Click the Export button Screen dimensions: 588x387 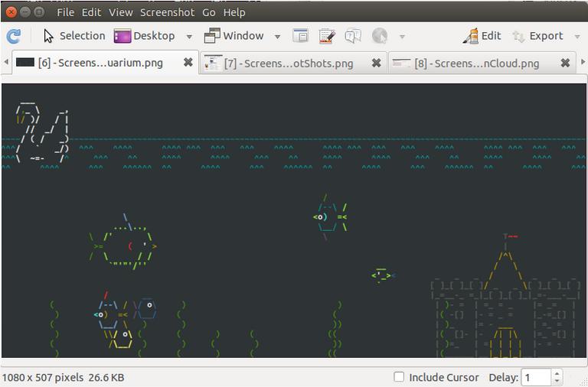[537, 36]
